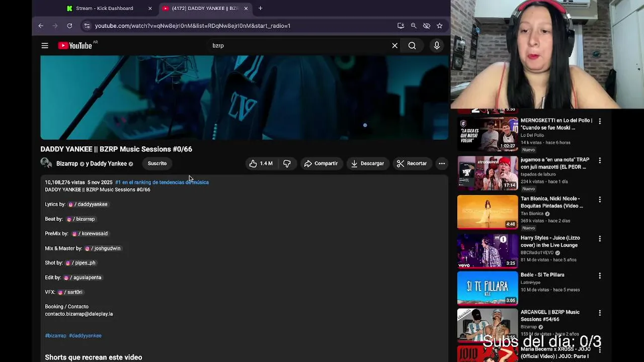The width and height of the screenshot is (644, 362).
Task: Click the Recortar clip button
Action: (x=412, y=163)
